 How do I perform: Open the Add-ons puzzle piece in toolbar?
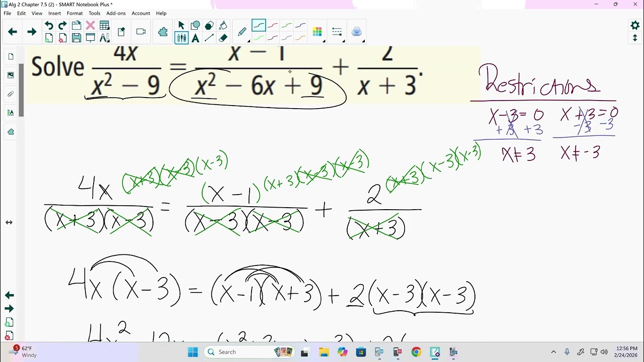[163, 32]
